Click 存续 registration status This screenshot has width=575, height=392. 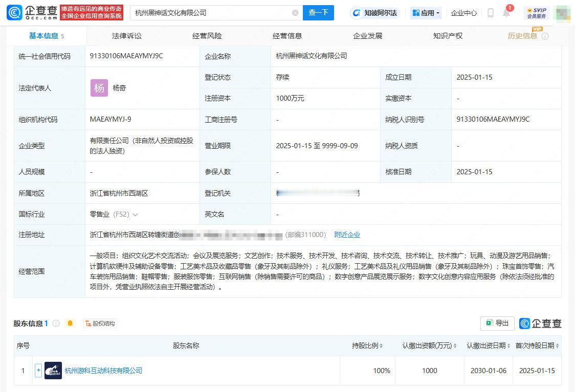click(x=282, y=77)
